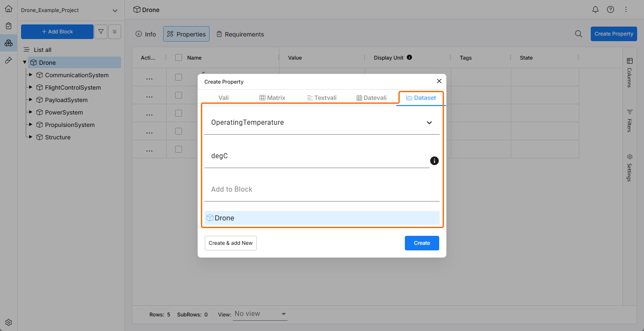Click the info icon beside degC field
The width and height of the screenshot is (644, 331).
coord(434,161)
